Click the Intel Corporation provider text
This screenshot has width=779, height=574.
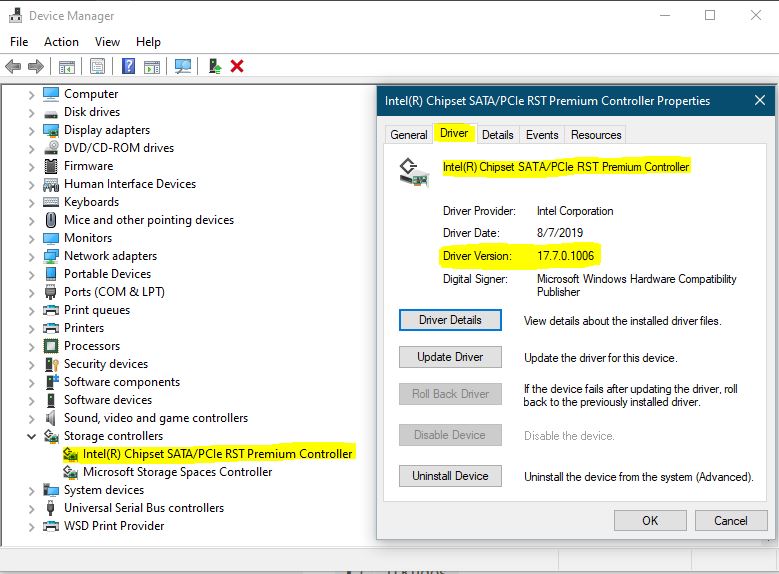575,211
